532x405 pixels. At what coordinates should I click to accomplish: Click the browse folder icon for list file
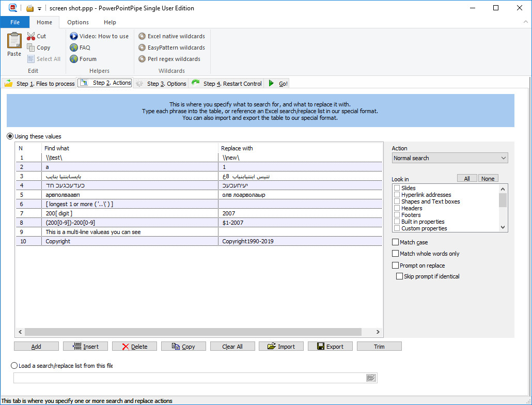371,378
